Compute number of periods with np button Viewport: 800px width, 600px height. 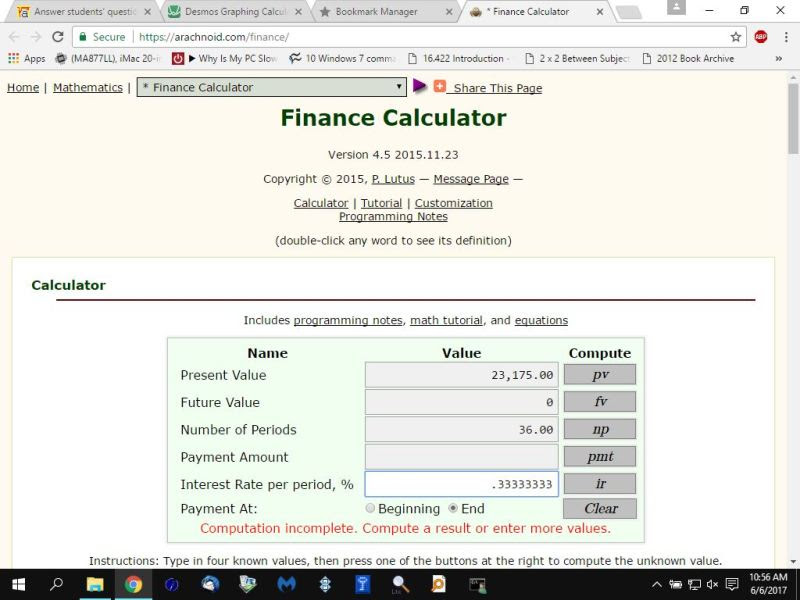(x=599, y=429)
